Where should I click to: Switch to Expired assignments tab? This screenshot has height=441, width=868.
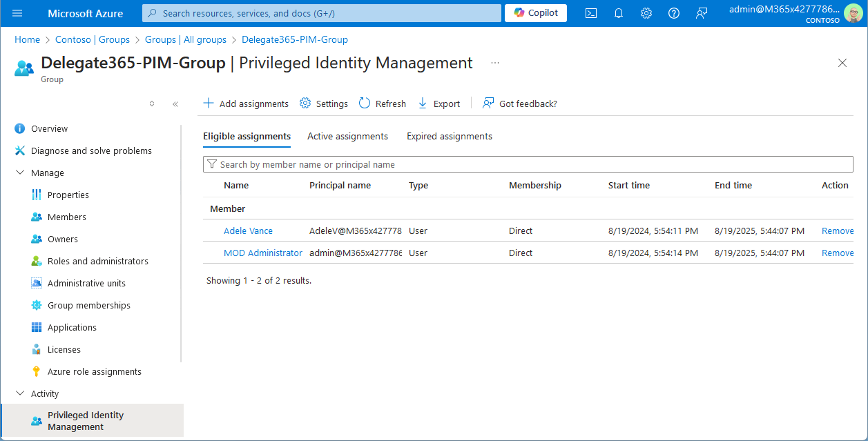tap(449, 136)
